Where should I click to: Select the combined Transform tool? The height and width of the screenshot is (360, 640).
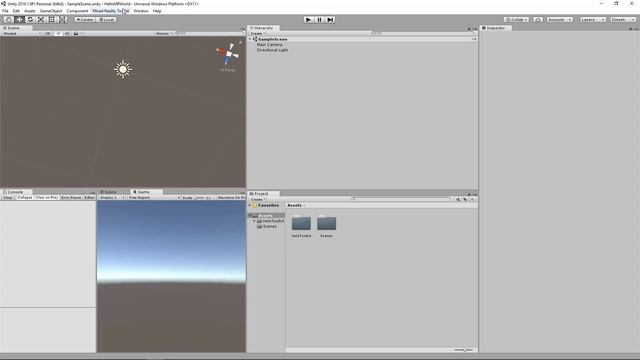pos(62,20)
